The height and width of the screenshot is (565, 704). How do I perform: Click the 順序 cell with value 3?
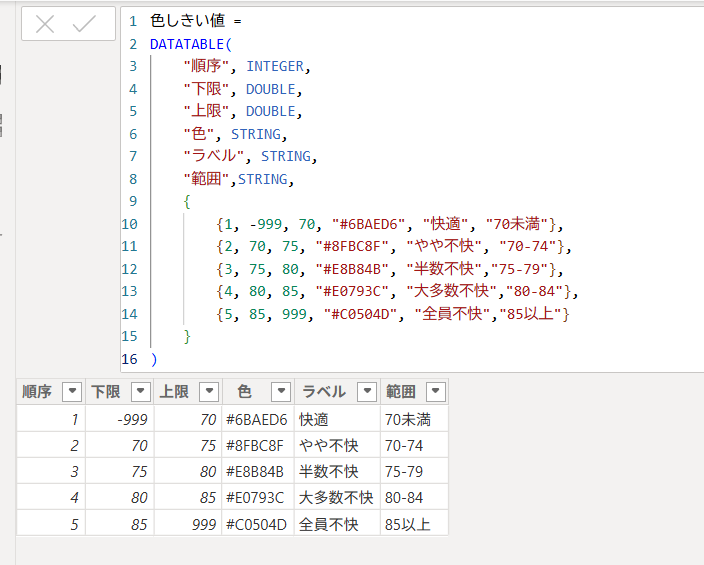coord(51,471)
